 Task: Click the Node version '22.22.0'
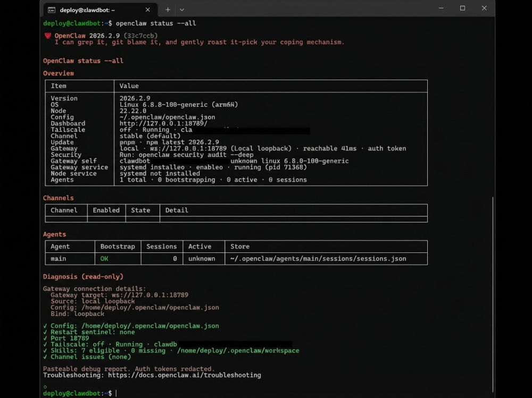[133, 111]
